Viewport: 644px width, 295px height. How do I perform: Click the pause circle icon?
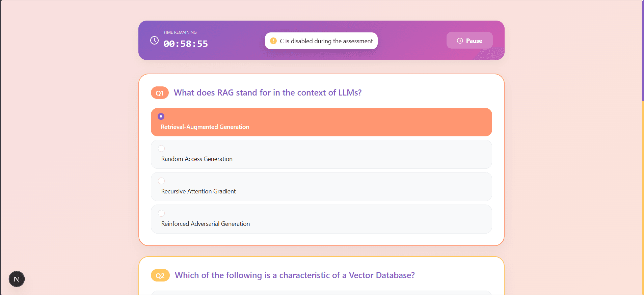[460, 41]
